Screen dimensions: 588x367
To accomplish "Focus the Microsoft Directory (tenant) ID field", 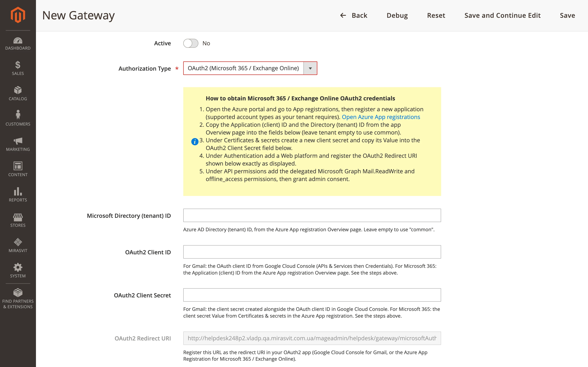I will coord(312,215).
